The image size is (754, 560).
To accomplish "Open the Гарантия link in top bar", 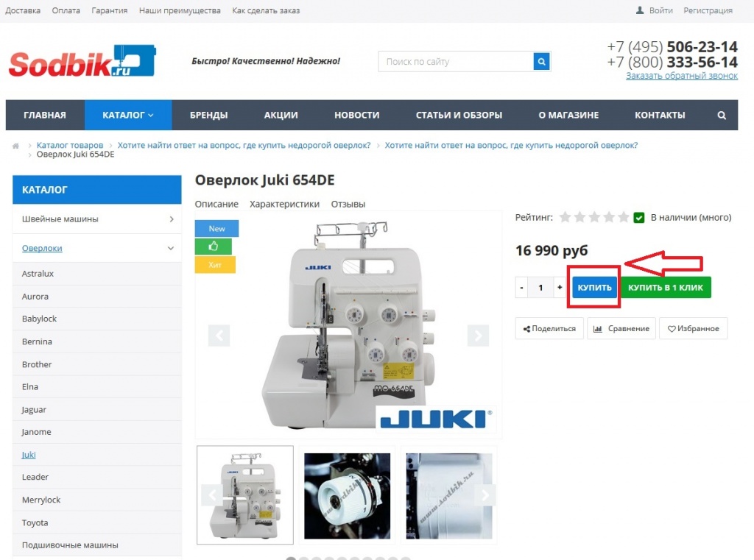I will click(x=110, y=10).
